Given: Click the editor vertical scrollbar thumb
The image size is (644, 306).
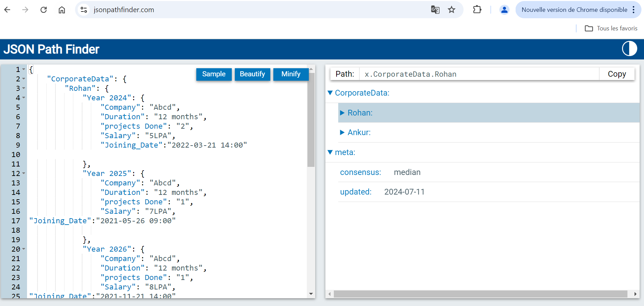Looking at the screenshot, I should (x=311, y=120).
